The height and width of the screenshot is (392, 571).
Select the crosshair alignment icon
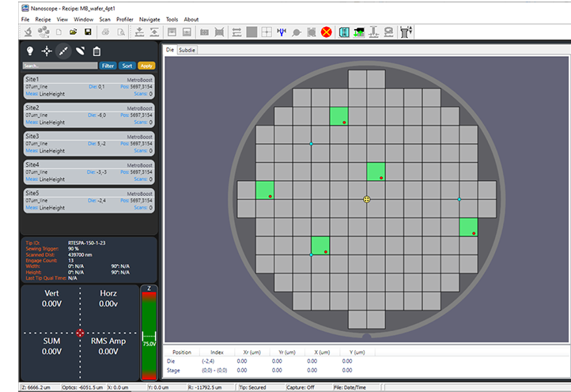click(47, 51)
